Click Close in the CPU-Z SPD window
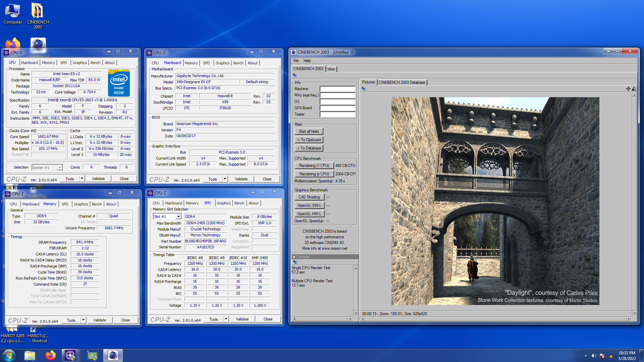Image resolution: width=644 pixels, height=362 pixels. click(x=268, y=319)
